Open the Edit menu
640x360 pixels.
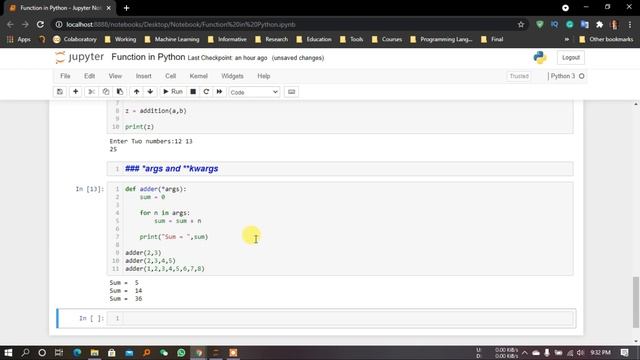[89, 76]
